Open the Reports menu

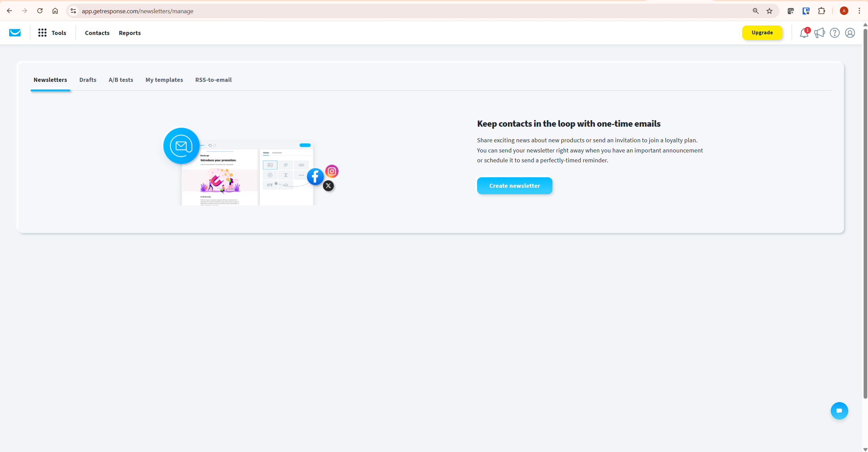point(130,33)
